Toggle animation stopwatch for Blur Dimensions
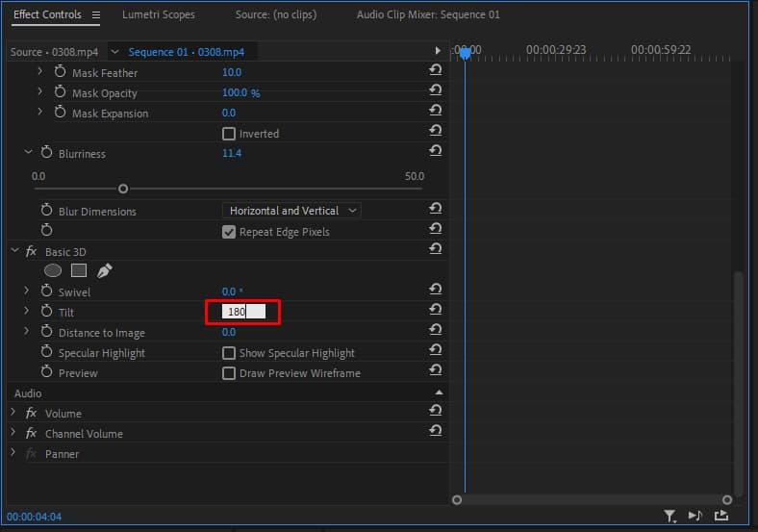Image resolution: width=758 pixels, height=532 pixels. [46, 210]
